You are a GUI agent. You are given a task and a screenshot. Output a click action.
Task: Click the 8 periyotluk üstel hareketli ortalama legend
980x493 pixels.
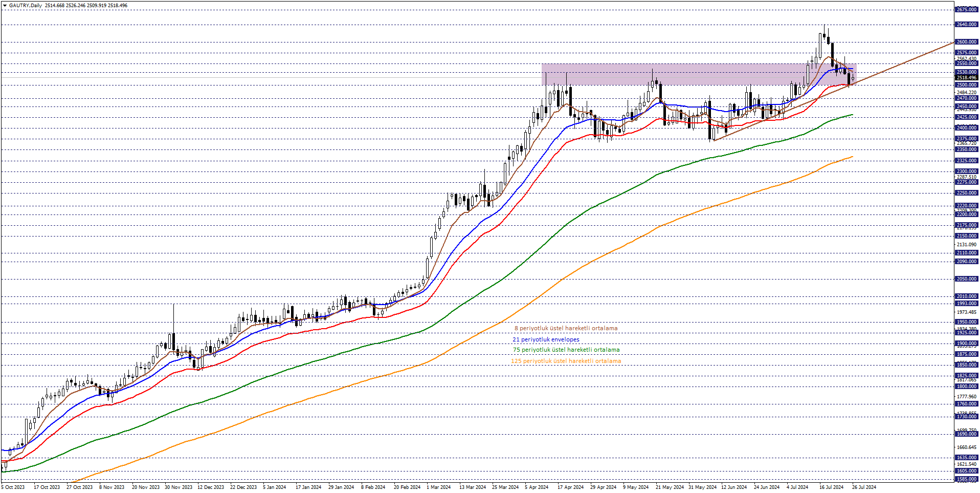566,328
